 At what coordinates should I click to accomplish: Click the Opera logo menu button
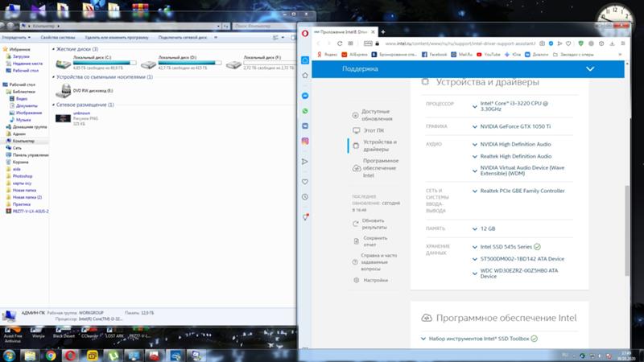click(305, 33)
